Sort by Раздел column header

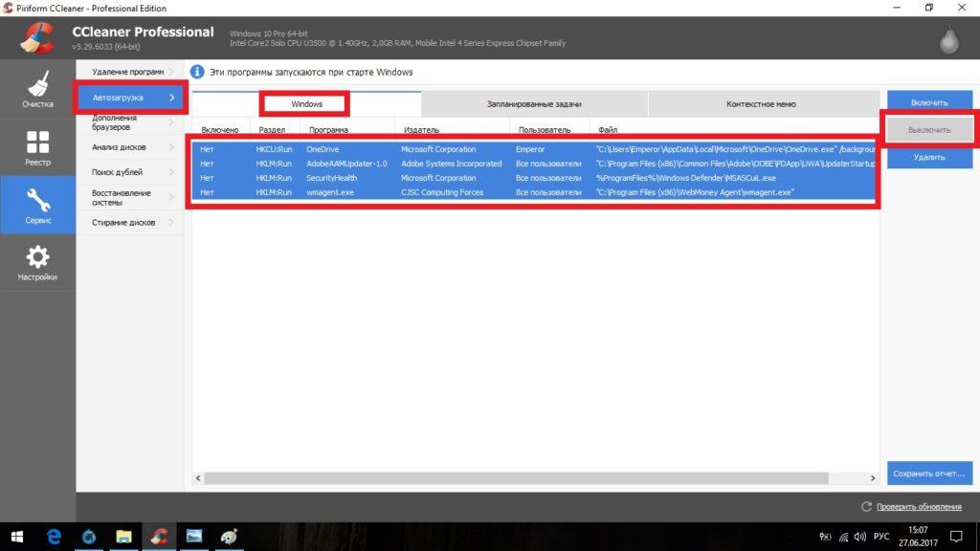pos(273,130)
